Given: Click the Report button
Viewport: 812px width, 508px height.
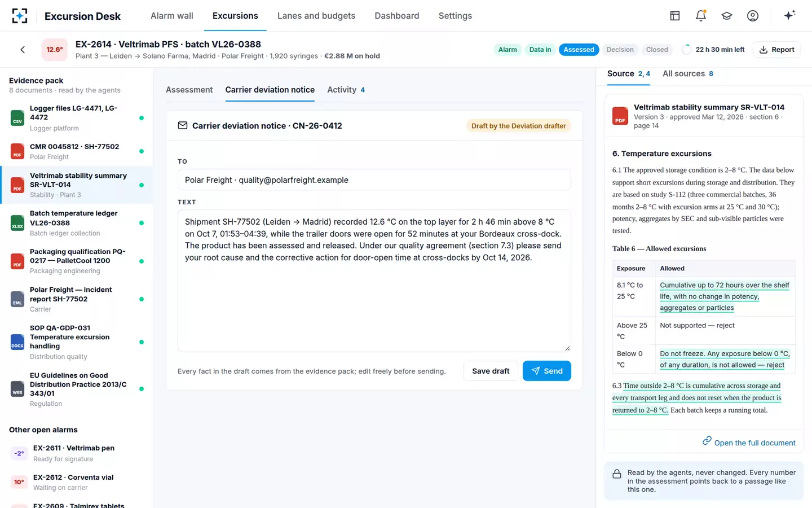Looking at the screenshot, I should 777,50.
